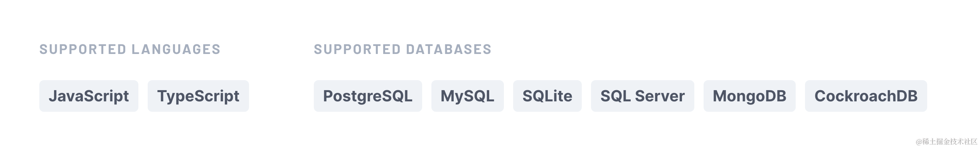980x148 pixels.
Task: Click the MongoDB database tag
Action: tap(749, 96)
